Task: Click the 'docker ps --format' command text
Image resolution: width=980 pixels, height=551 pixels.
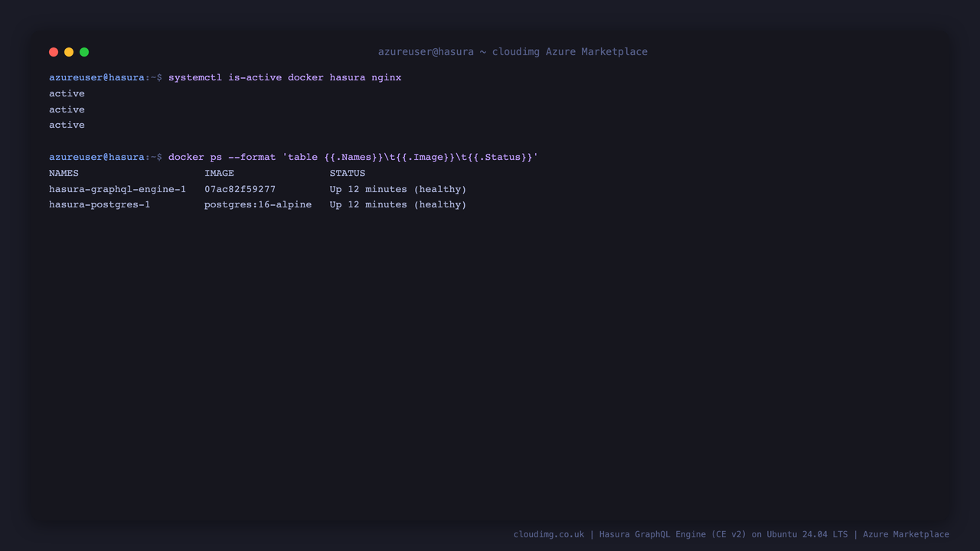Action: pyautogui.click(x=353, y=157)
